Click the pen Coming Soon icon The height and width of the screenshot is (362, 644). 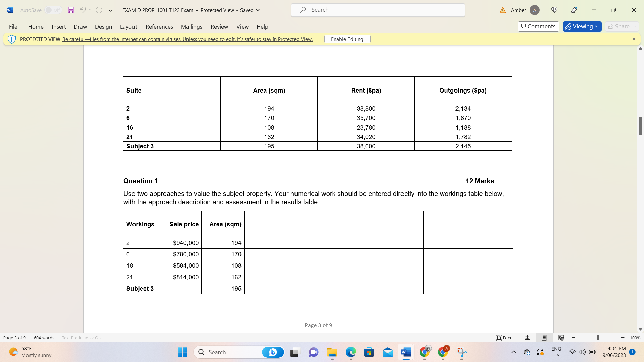[574, 10]
